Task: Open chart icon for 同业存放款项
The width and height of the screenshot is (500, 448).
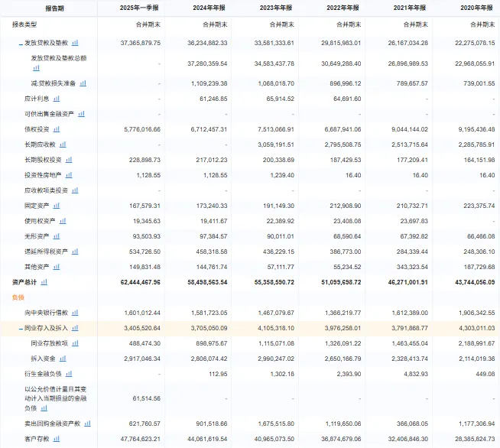Action: click(75, 343)
